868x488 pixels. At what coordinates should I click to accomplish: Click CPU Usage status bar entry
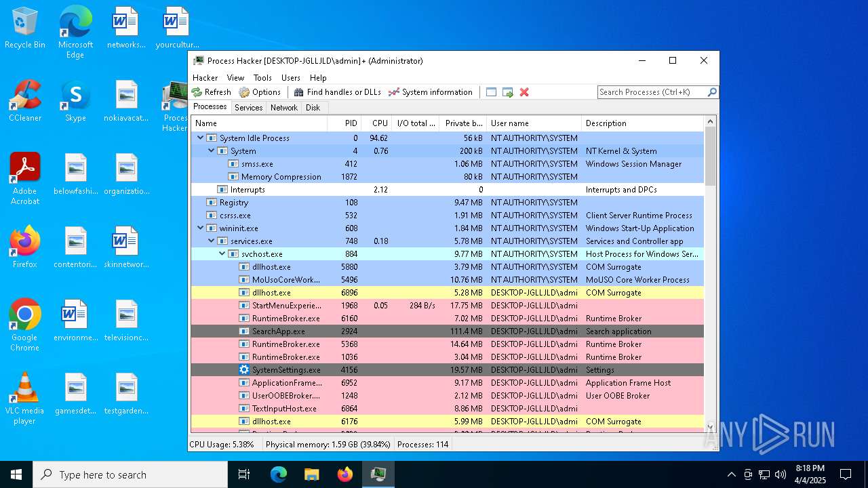pos(222,445)
